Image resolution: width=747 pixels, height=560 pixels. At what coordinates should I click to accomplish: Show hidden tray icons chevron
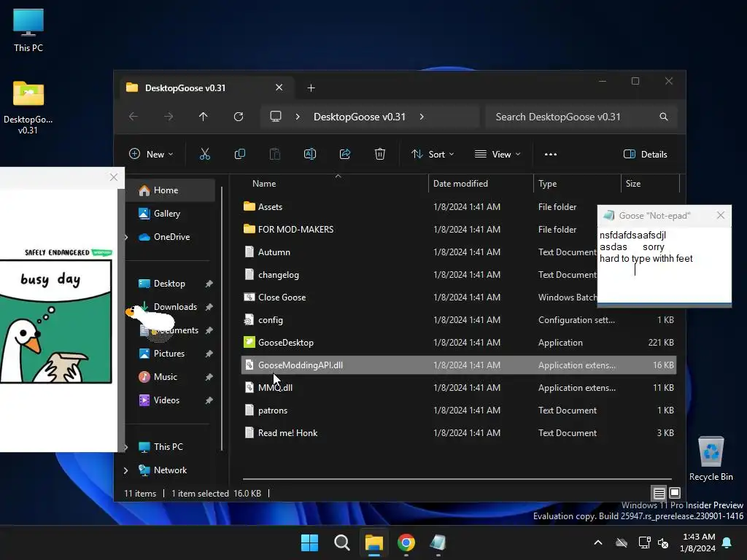[598, 542]
